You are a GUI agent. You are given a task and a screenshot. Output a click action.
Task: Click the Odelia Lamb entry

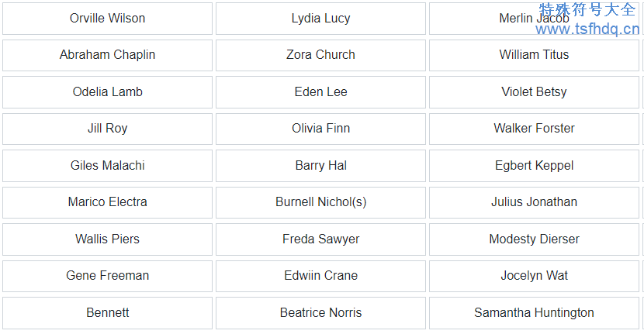(x=107, y=92)
